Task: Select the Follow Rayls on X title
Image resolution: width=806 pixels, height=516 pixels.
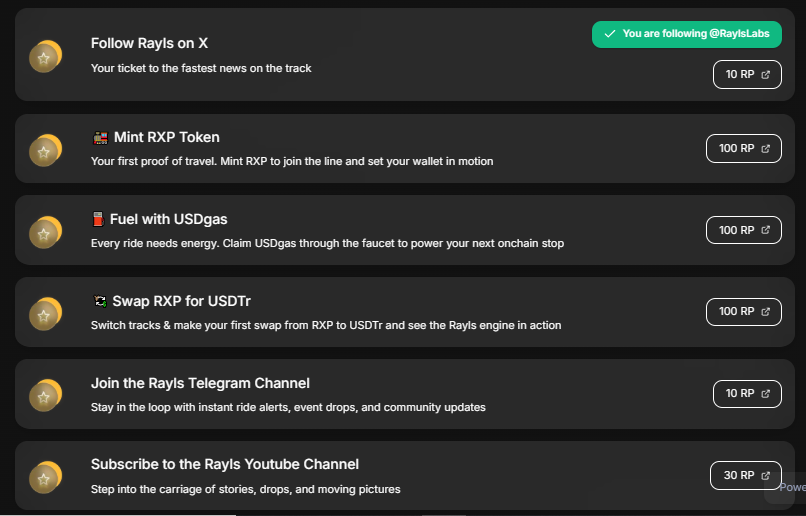Action: [149, 43]
